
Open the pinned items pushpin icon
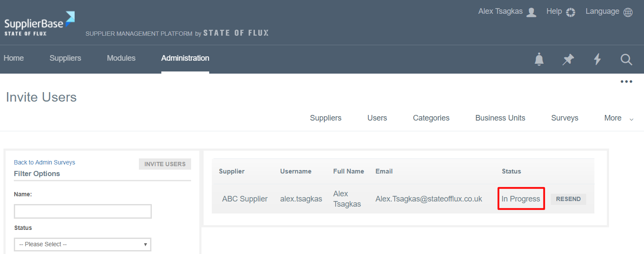pos(568,59)
